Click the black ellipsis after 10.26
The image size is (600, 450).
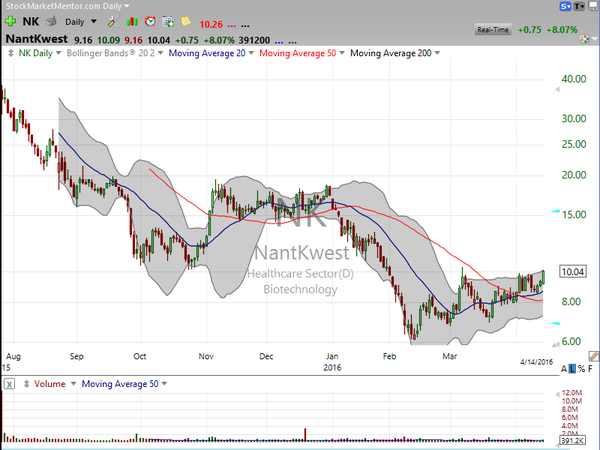tap(245, 26)
